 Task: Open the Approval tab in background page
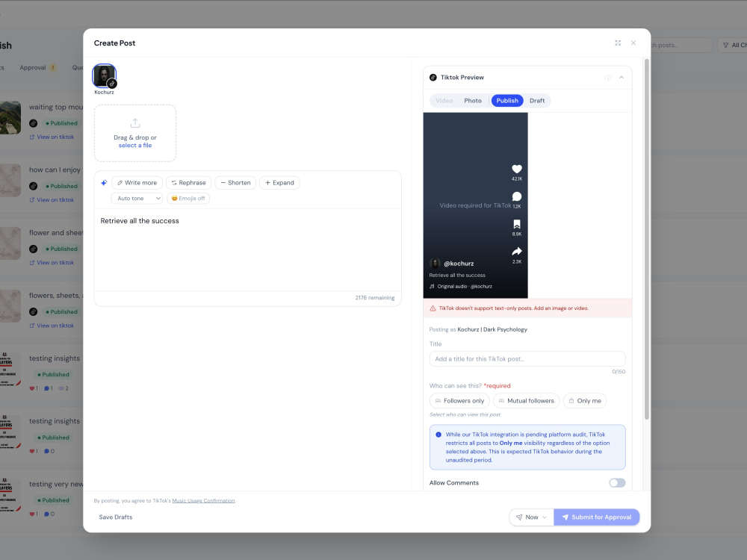(37, 68)
